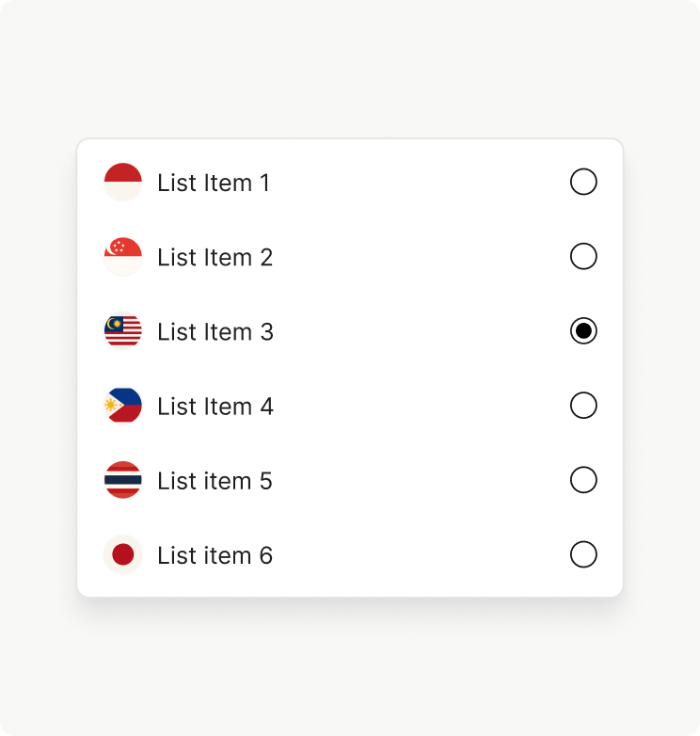Click the Thailand flag icon
700x736 pixels.
tap(123, 480)
